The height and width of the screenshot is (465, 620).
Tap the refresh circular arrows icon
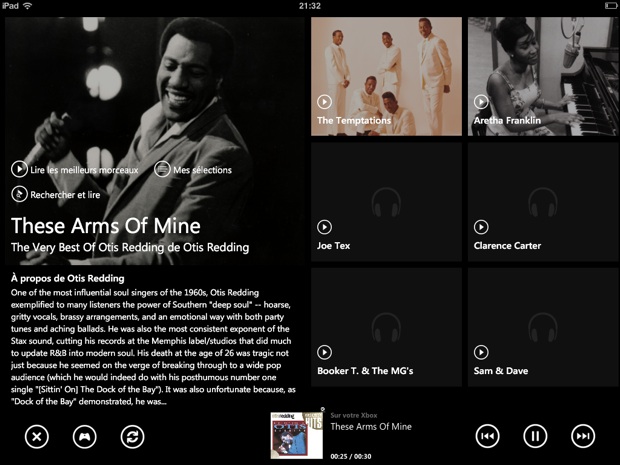coord(132,437)
